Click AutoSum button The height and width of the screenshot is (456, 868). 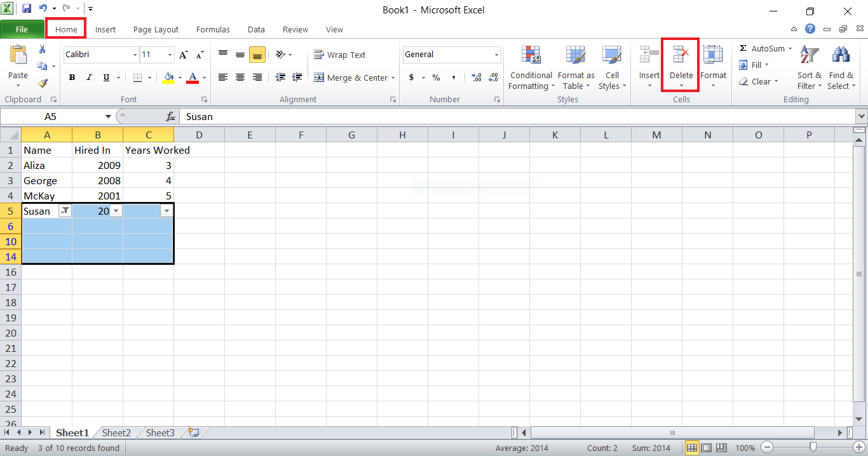click(766, 48)
